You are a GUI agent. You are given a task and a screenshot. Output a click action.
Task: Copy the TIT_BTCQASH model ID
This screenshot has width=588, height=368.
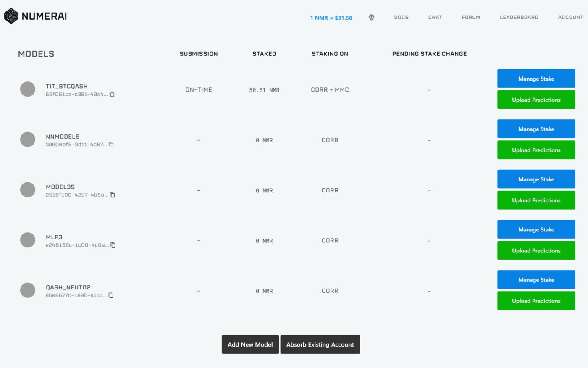click(112, 95)
